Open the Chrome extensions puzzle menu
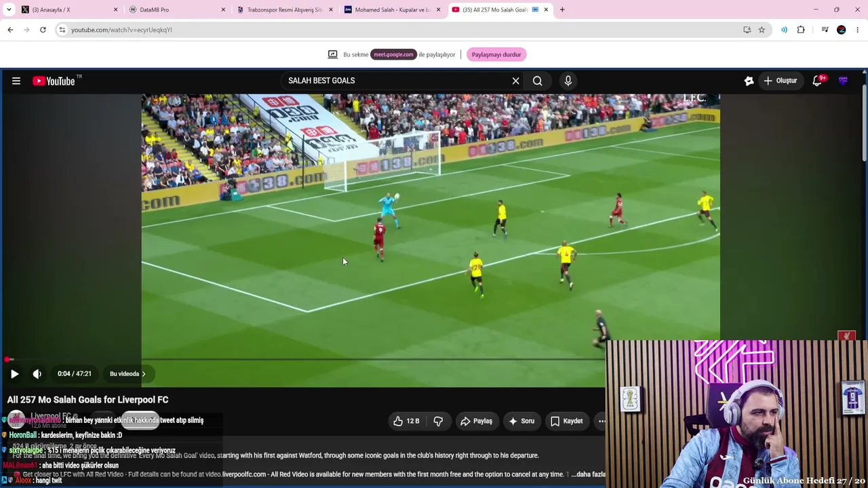The image size is (868, 488). click(x=801, y=30)
